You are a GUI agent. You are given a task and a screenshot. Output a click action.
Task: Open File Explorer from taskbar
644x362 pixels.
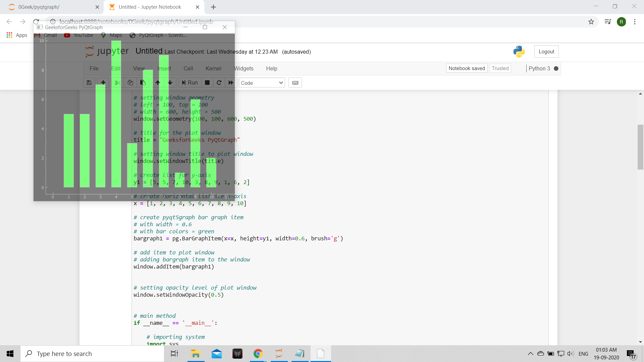tap(196, 354)
